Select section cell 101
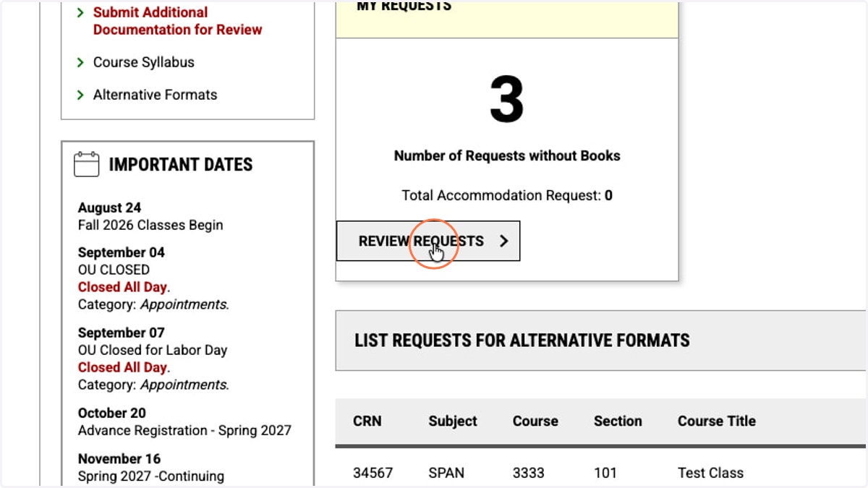Image resolution: width=868 pixels, height=488 pixels. click(x=605, y=473)
